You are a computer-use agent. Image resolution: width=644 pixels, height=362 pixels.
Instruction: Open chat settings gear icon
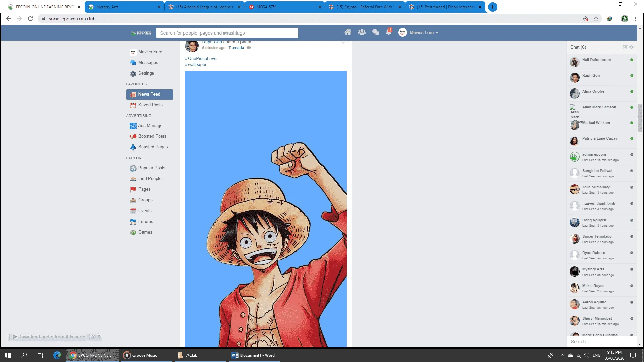(x=632, y=47)
